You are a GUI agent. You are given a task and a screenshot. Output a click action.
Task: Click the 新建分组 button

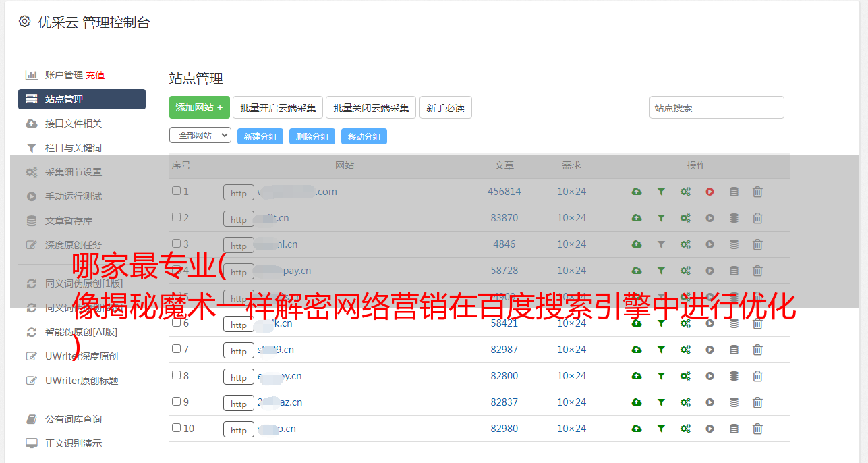point(260,136)
